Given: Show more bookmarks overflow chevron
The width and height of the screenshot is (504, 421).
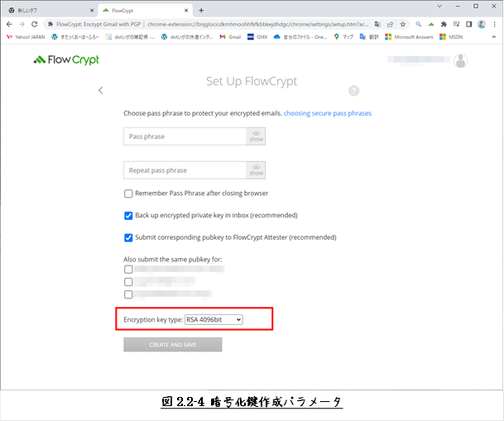Looking at the screenshot, I should pyautogui.click(x=494, y=37).
